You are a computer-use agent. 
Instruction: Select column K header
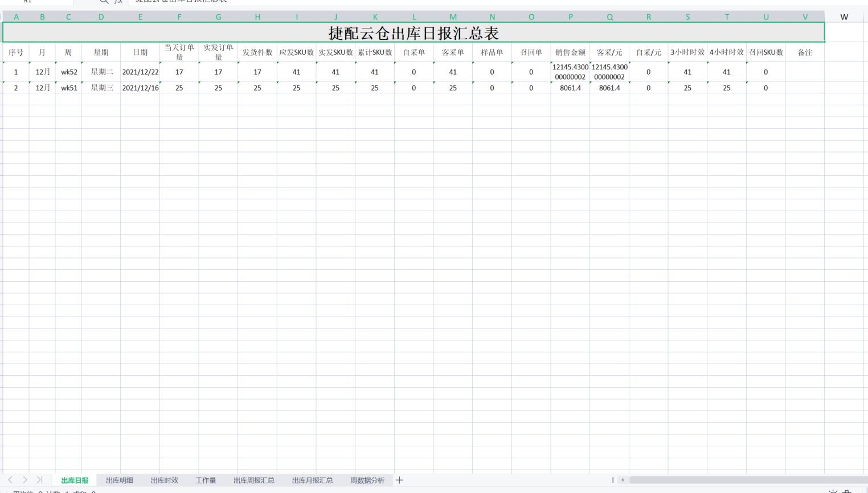pyautogui.click(x=375, y=17)
